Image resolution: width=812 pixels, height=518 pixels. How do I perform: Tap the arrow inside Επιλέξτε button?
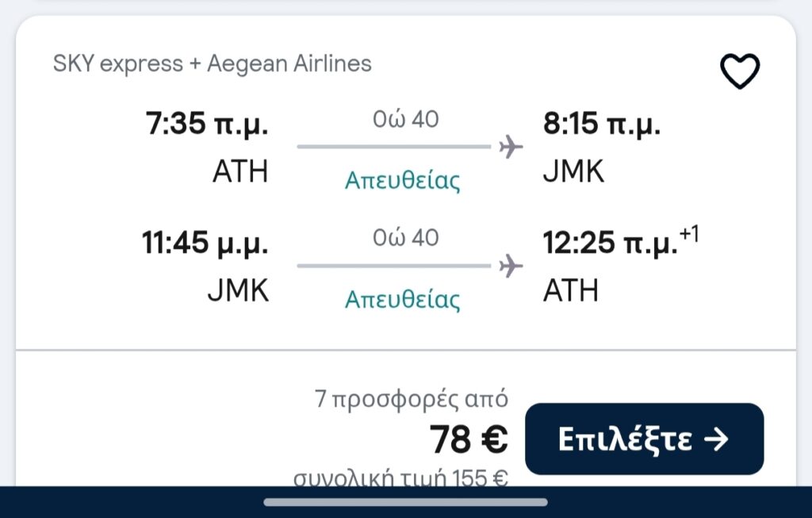pos(716,439)
